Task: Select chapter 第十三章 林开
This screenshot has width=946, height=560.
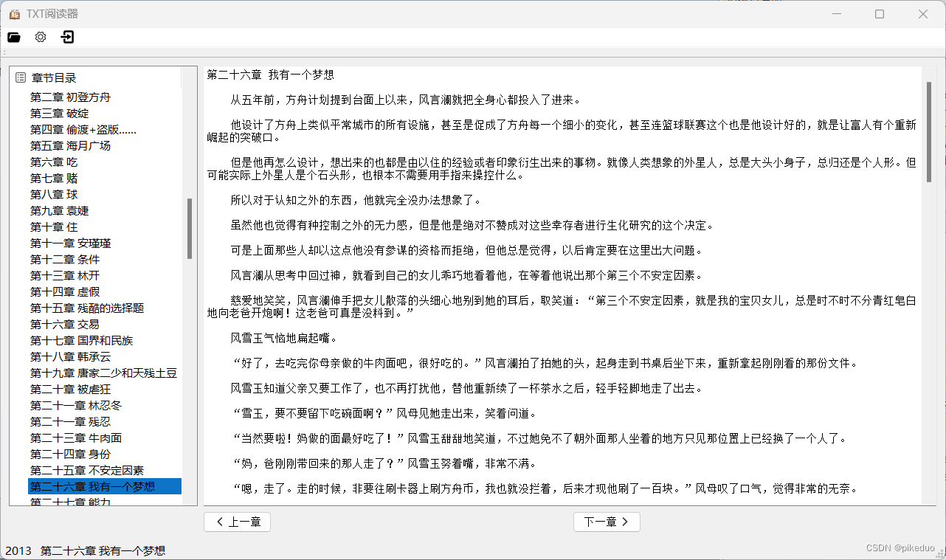Action: coord(65,276)
